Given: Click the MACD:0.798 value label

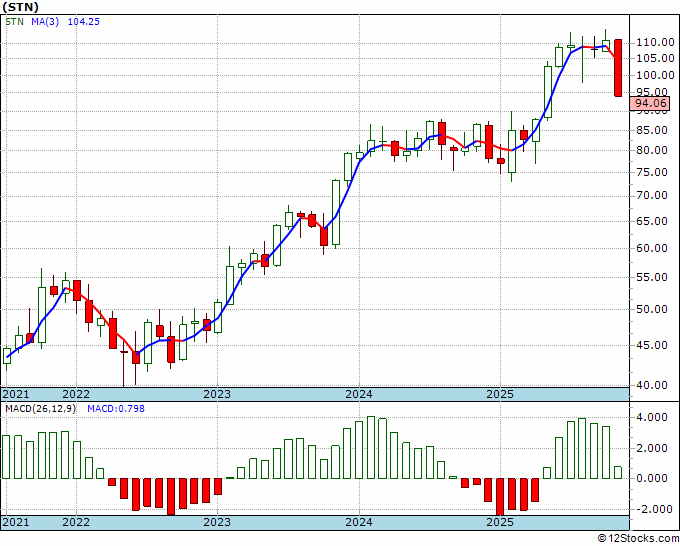Looking at the screenshot, I should click(x=116, y=409).
